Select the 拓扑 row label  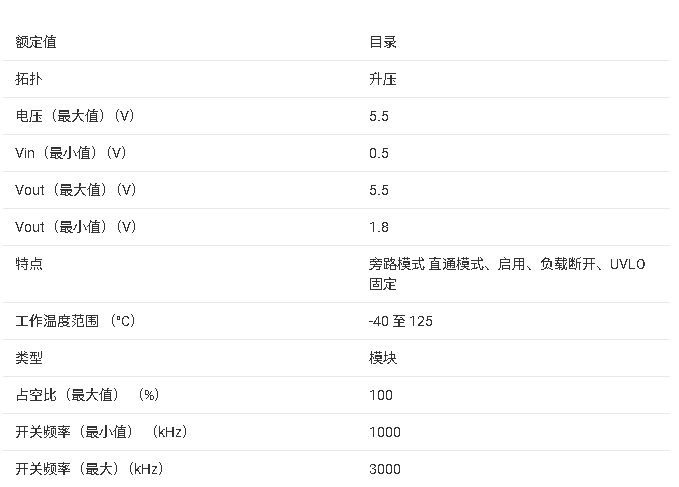coord(29,79)
